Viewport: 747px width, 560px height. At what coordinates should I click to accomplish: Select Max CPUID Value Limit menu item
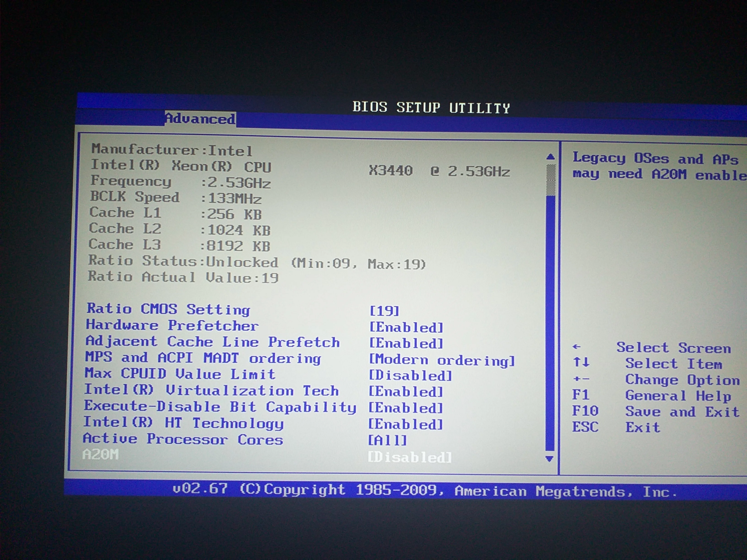pos(180,374)
